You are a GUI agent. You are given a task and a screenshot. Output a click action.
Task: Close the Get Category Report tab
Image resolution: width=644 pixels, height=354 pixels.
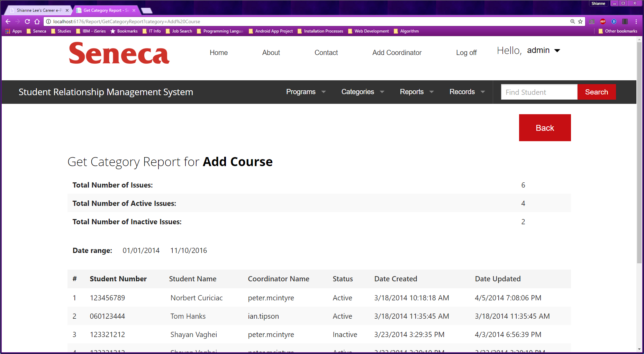(x=134, y=10)
